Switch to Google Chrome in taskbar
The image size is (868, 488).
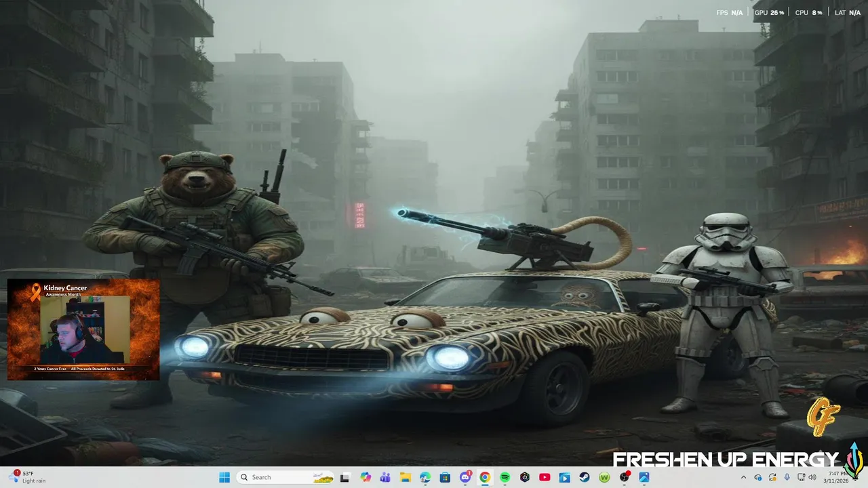pyautogui.click(x=485, y=477)
